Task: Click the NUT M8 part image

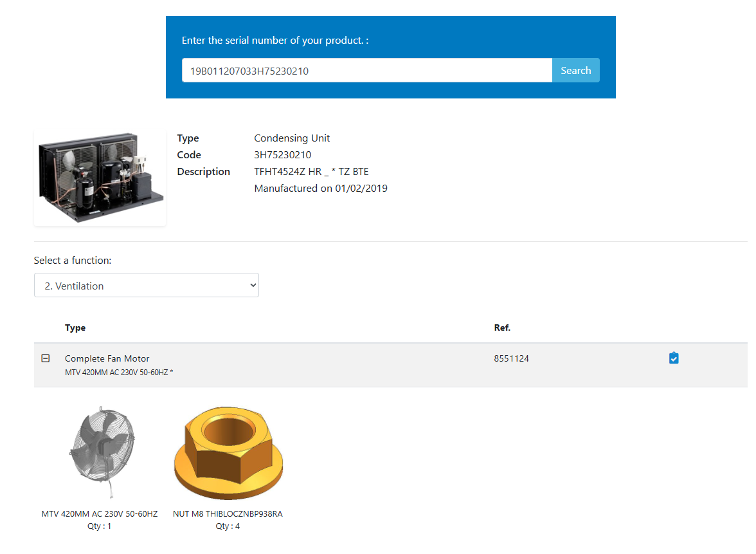Action: [229, 453]
